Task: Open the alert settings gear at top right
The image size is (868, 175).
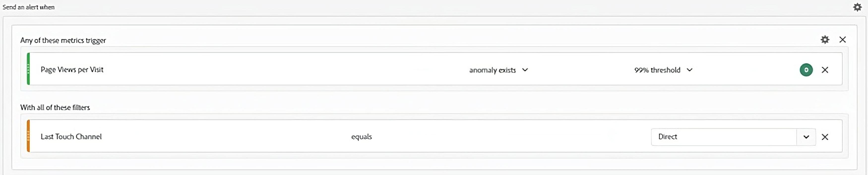Action: coord(858,7)
